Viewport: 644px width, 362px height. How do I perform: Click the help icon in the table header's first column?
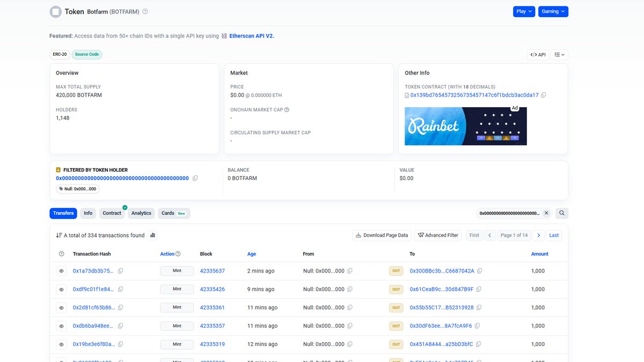pos(61,254)
